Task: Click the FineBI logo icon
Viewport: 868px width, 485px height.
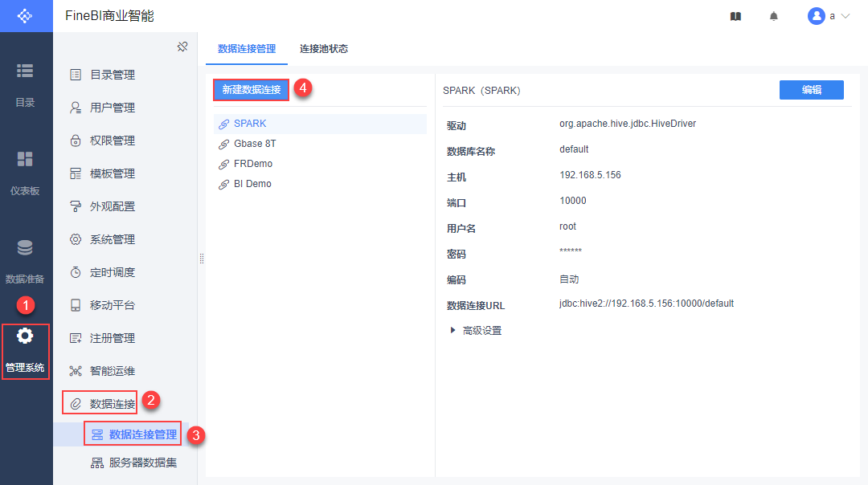Action: coord(25,16)
